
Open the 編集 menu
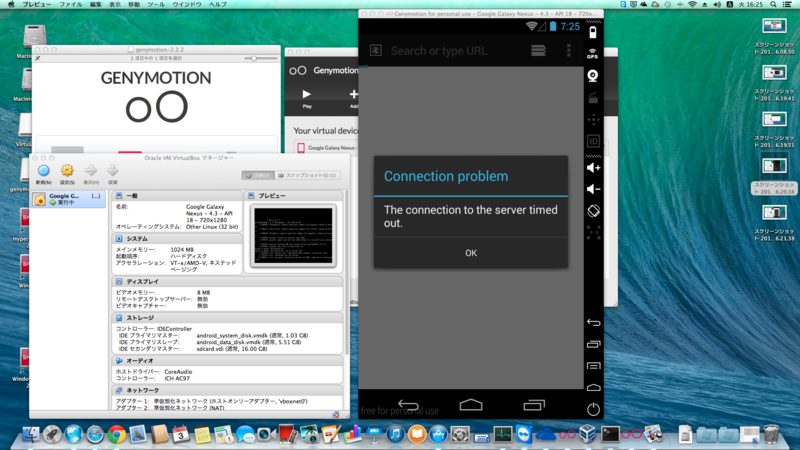click(95, 4)
